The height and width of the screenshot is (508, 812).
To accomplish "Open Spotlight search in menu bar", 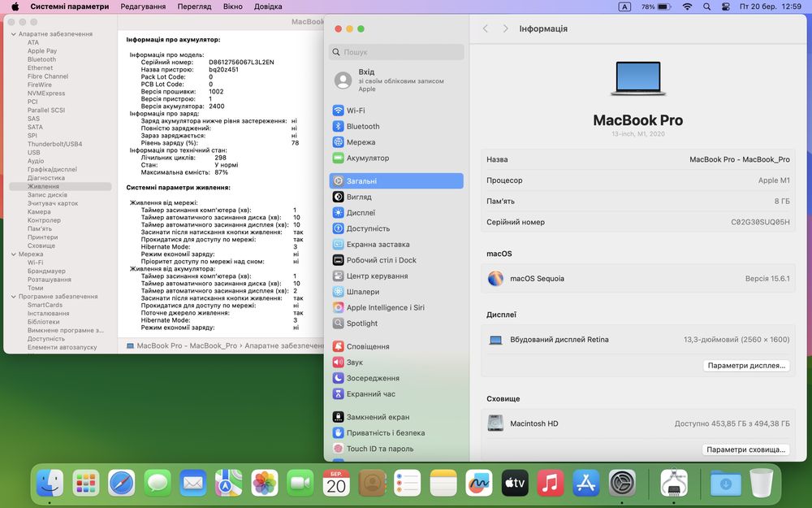I will pyautogui.click(x=707, y=7).
